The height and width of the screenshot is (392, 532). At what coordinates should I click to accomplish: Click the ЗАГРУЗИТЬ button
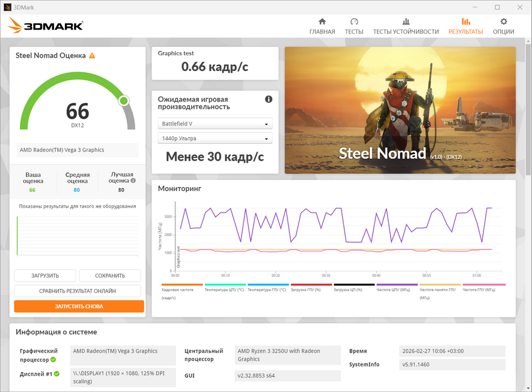pyautogui.click(x=45, y=275)
